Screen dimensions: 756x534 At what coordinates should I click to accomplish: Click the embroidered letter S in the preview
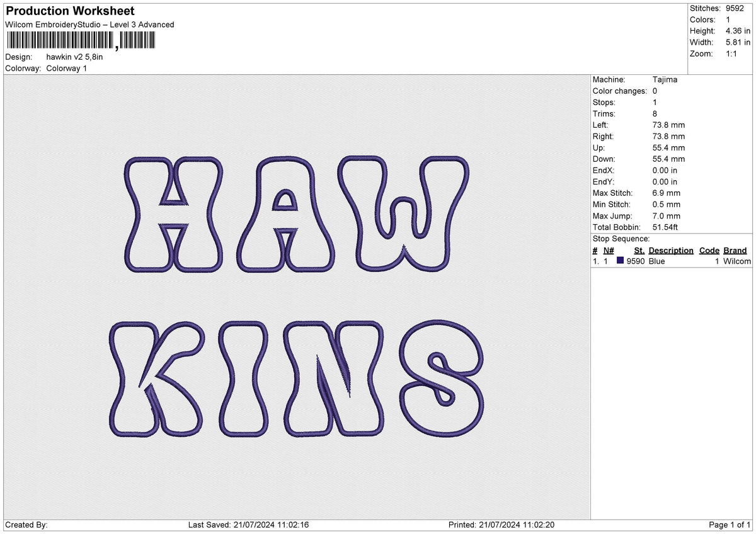point(442,377)
